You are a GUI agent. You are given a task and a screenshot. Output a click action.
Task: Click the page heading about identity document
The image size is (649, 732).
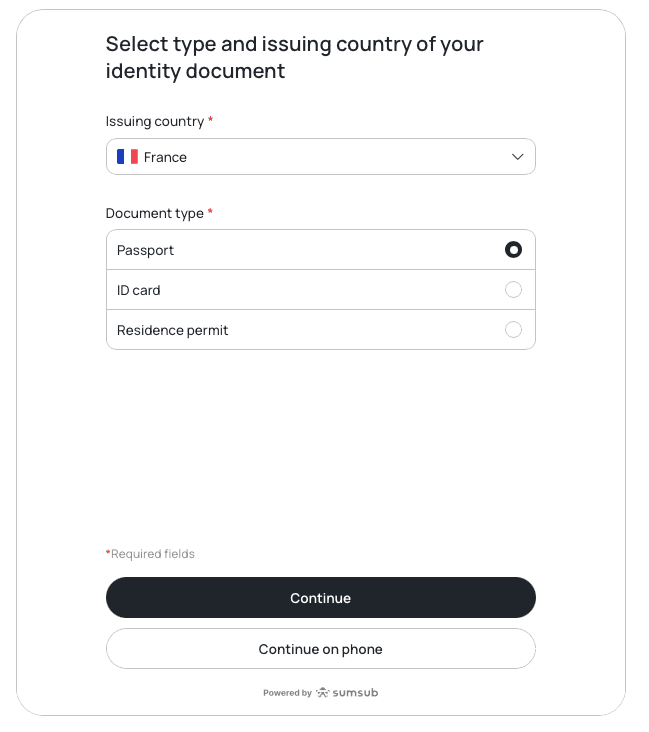(295, 57)
